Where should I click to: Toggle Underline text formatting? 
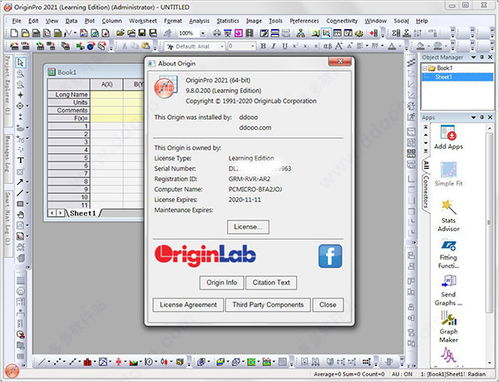[x=285, y=46]
